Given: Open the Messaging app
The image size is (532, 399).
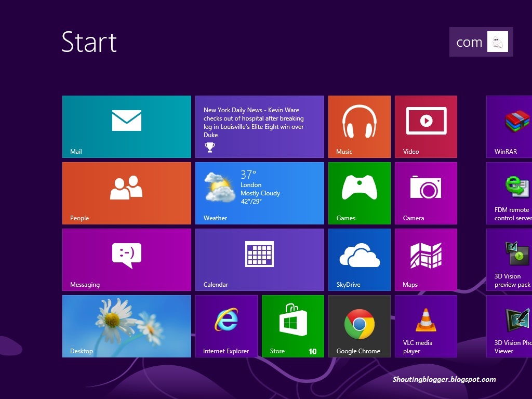Looking at the screenshot, I should pyautogui.click(x=126, y=259).
